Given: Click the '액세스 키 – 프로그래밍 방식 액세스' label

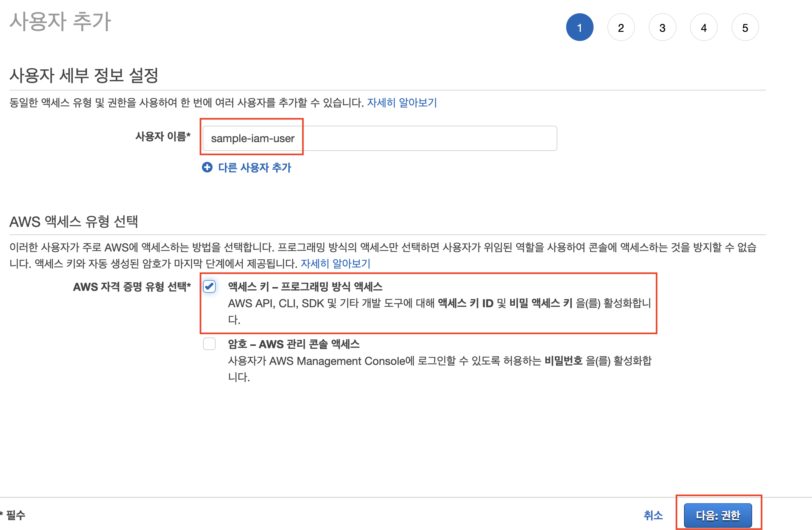Looking at the screenshot, I should tap(305, 286).
